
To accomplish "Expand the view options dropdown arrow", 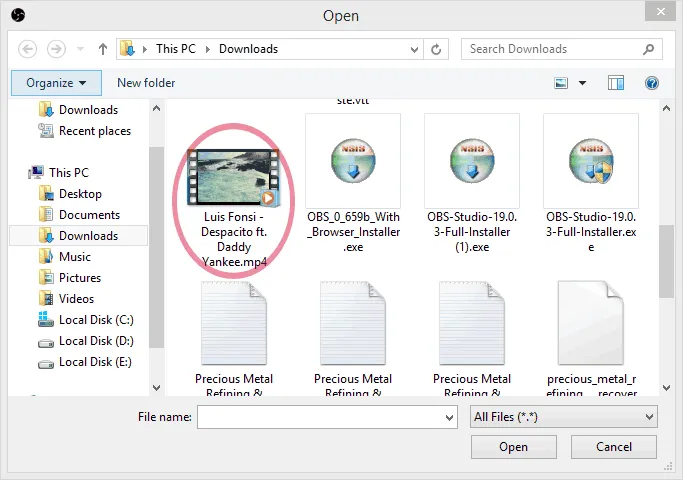I will click(x=582, y=83).
